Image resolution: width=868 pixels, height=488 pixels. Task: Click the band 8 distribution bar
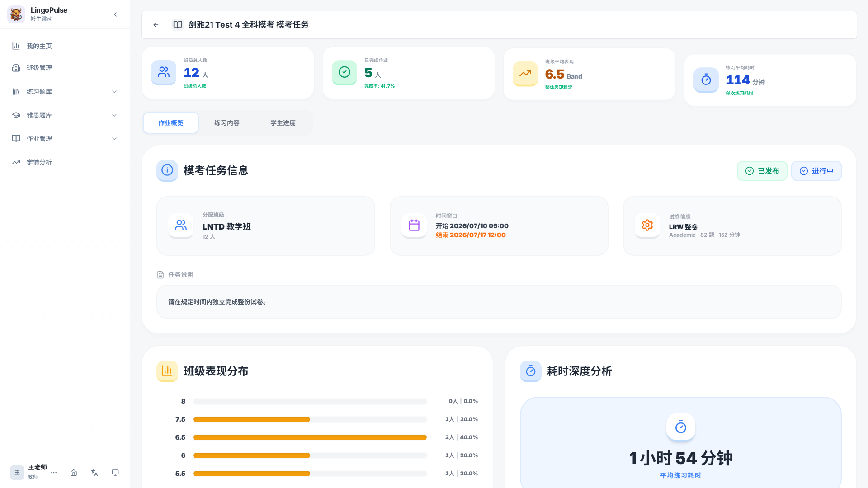point(310,401)
